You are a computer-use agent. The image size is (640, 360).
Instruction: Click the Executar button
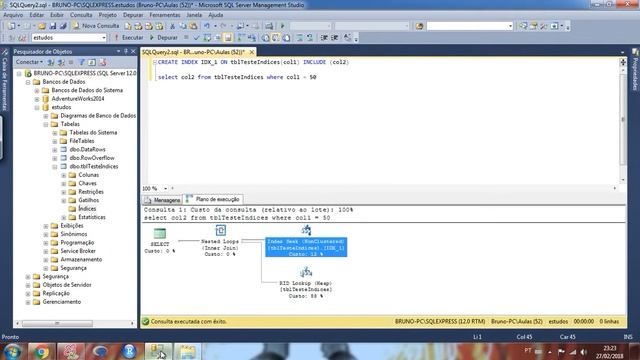[x=128, y=38]
